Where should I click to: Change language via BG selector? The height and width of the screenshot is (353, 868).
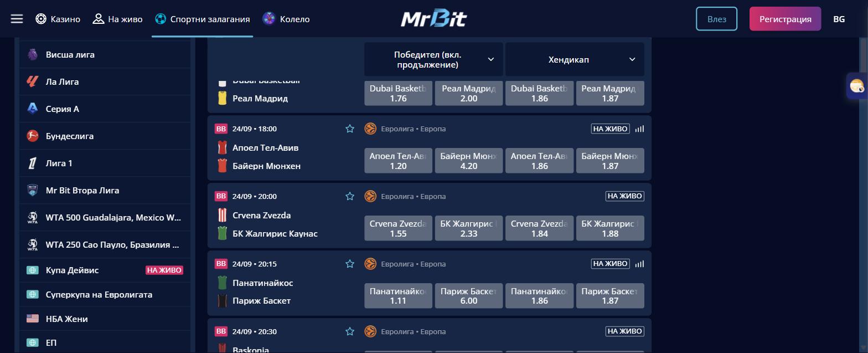click(839, 19)
